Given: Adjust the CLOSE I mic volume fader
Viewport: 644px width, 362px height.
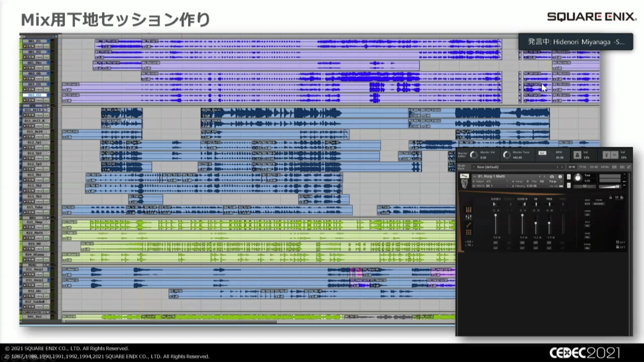Looking at the screenshot, I should pyautogui.click(x=495, y=215).
